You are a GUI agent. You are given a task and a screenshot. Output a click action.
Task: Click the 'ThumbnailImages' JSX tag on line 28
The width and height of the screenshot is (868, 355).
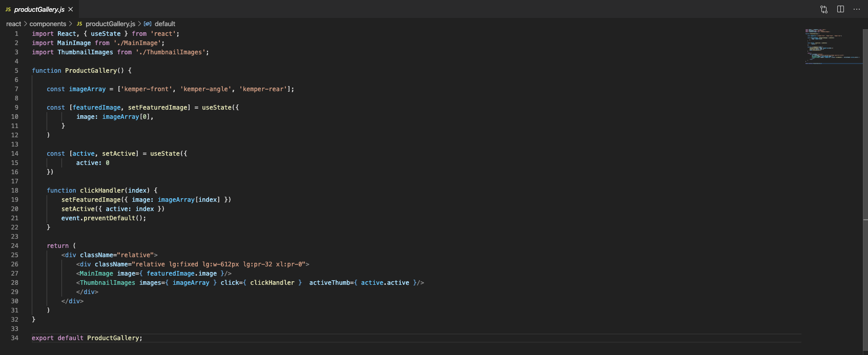[108, 283]
